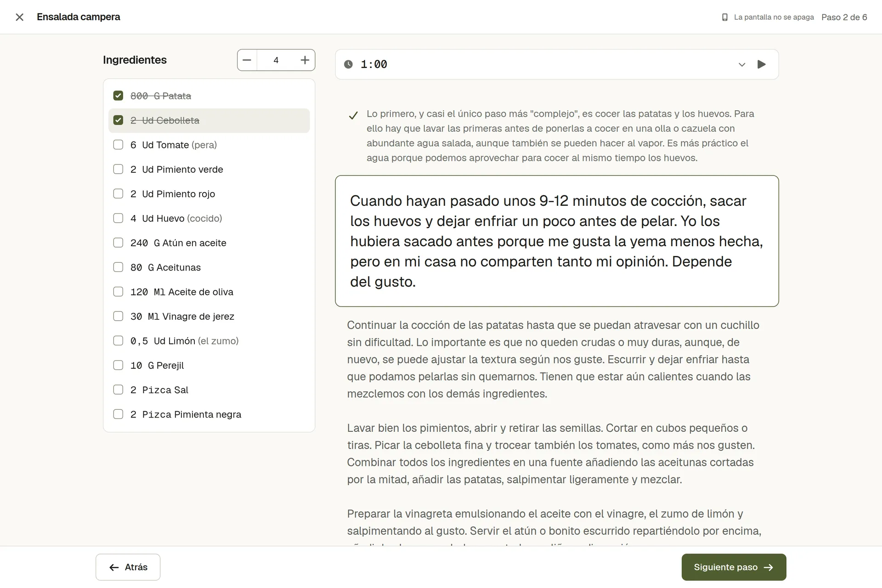Click the 'Ingredientes' heading
This screenshot has height=588, width=882.
pyautogui.click(x=135, y=60)
